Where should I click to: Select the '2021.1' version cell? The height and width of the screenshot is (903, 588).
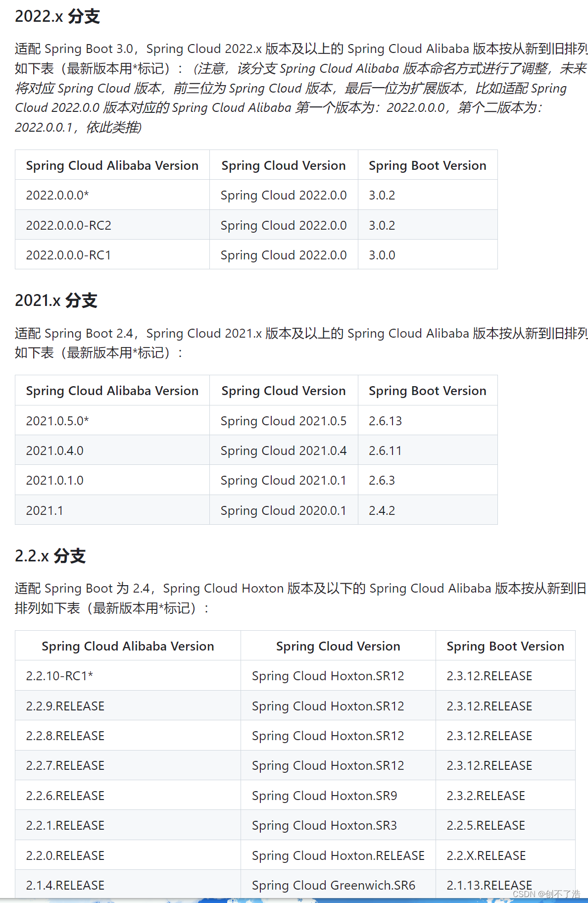(x=112, y=510)
